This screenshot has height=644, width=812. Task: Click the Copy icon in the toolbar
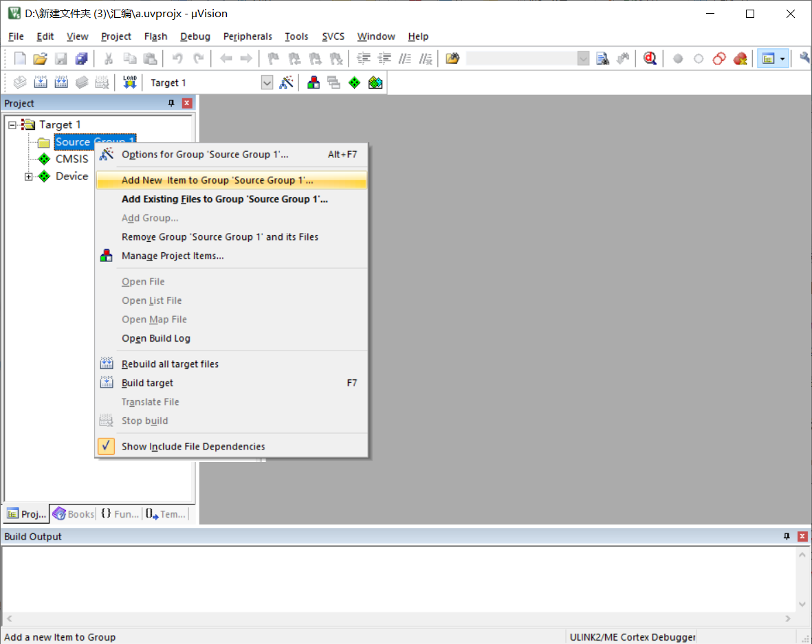129,58
